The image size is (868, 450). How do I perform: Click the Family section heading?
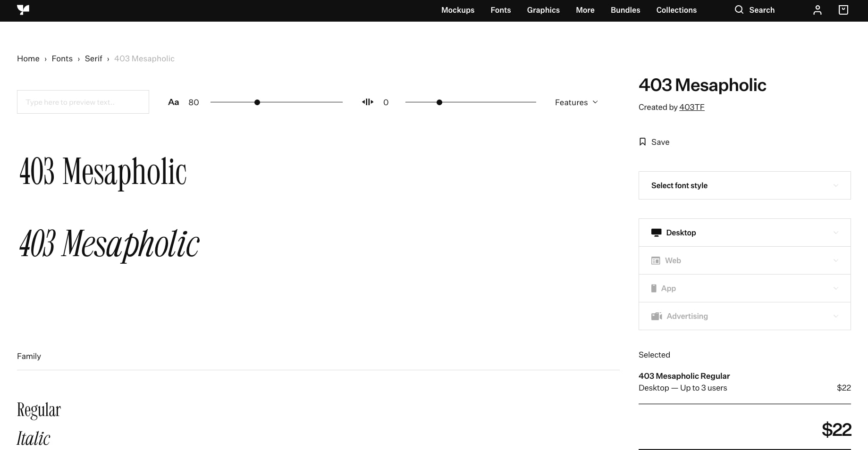point(29,356)
